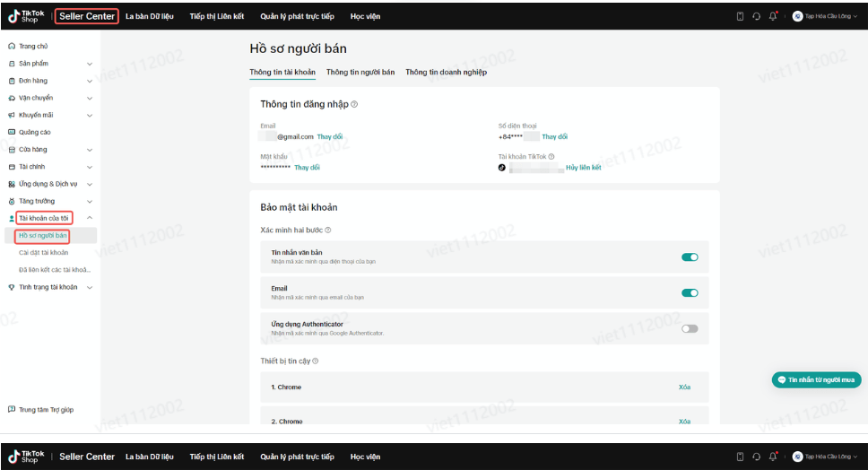
Task: Click help icon beside Thông tin đăng nhập
Action: 354,104
